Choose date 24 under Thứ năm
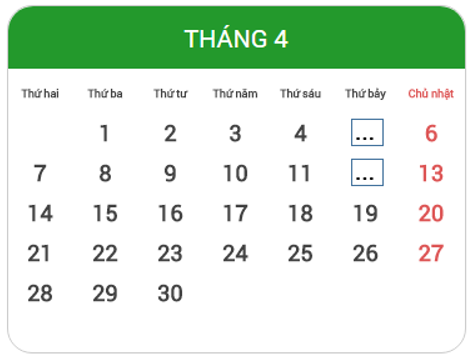Image resolution: width=476 pixels, height=362 pixels. (x=235, y=253)
